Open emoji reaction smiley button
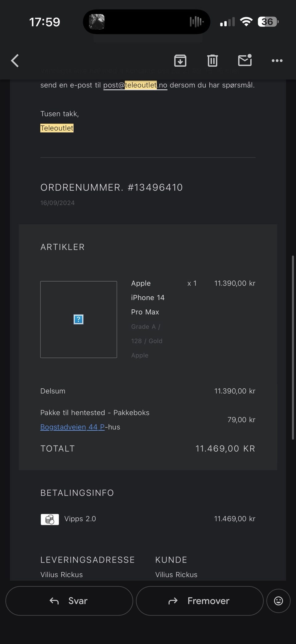The width and height of the screenshot is (296, 644). click(278, 601)
